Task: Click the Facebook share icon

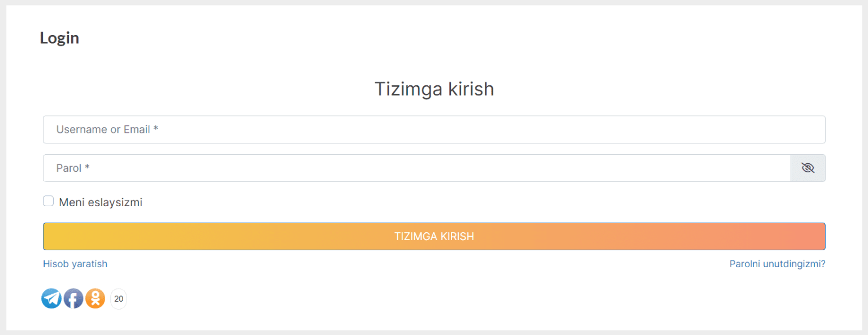Action: pyautogui.click(x=73, y=298)
